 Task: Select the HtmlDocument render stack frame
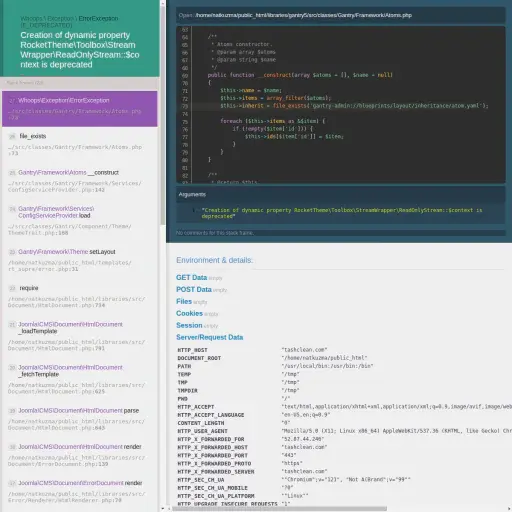(x=80, y=455)
